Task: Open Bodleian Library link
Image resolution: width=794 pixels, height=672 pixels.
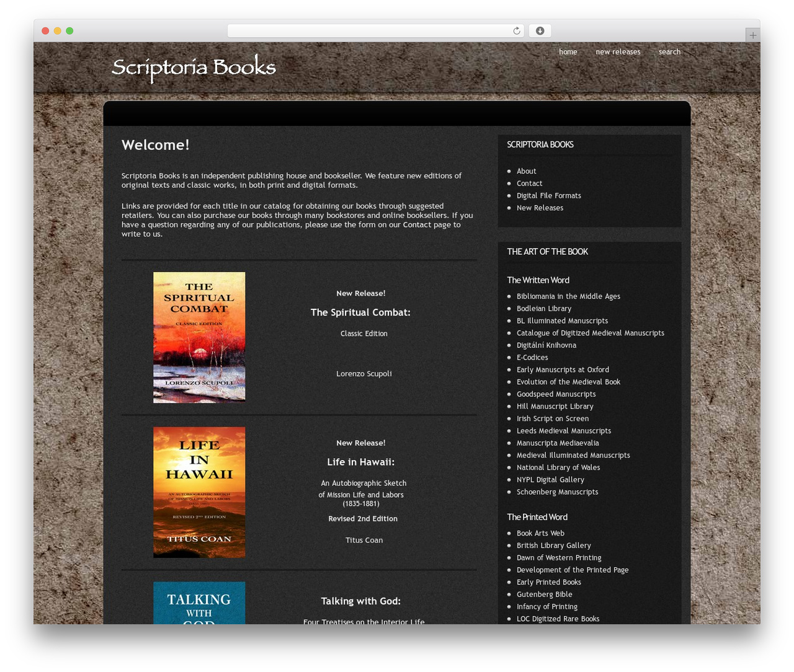Action: (544, 309)
